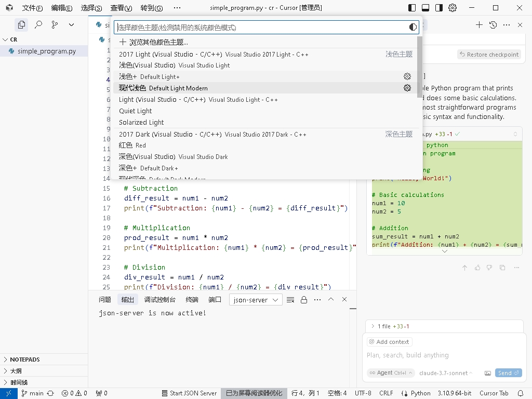Use the theme list scrollbar
Viewport: 532px width, 399px height.
pyautogui.click(x=420, y=67)
